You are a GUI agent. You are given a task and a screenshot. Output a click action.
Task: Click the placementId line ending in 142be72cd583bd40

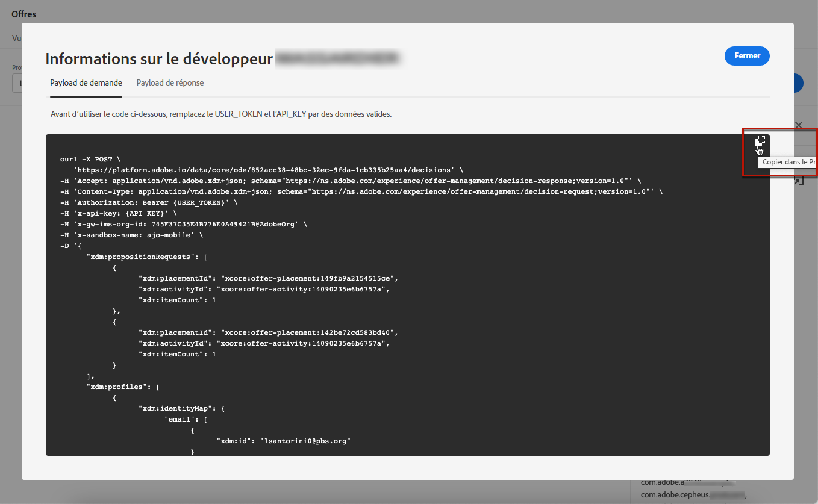tap(269, 333)
